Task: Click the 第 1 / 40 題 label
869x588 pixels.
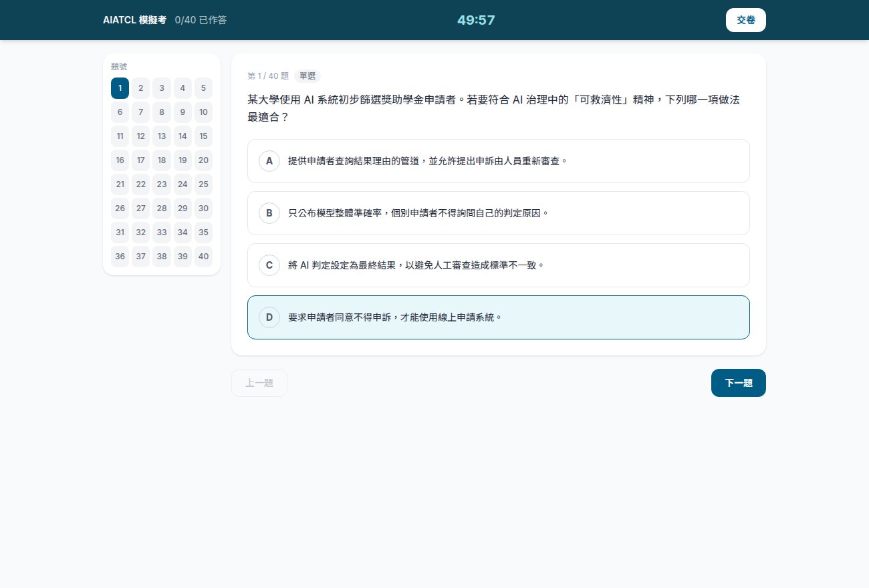Action: point(268,76)
